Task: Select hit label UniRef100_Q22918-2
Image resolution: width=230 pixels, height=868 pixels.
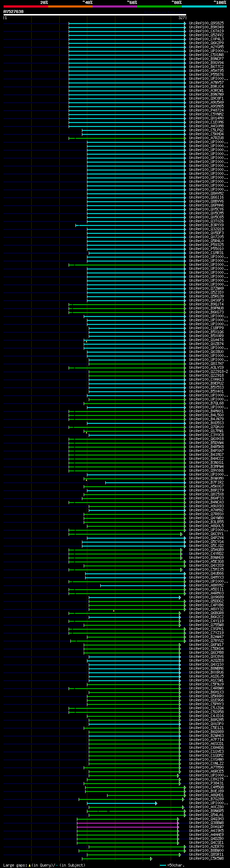Action: coord(208,371)
